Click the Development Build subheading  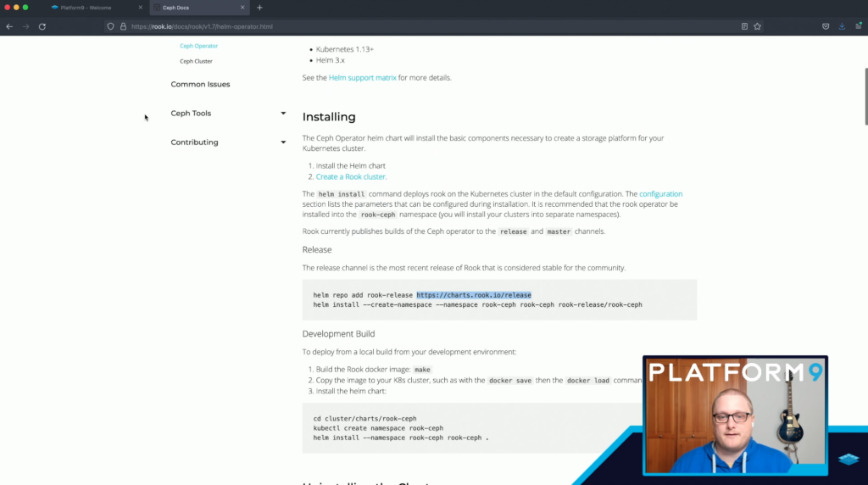point(338,334)
